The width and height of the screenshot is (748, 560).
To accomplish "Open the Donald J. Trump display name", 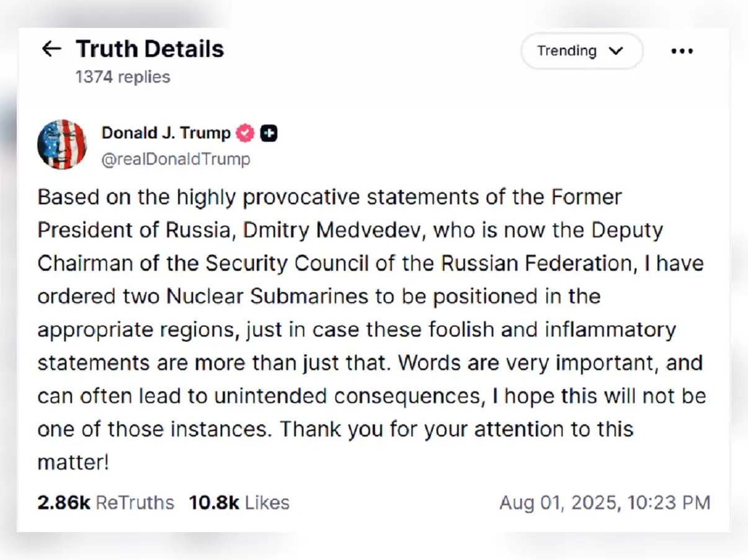I will [166, 133].
